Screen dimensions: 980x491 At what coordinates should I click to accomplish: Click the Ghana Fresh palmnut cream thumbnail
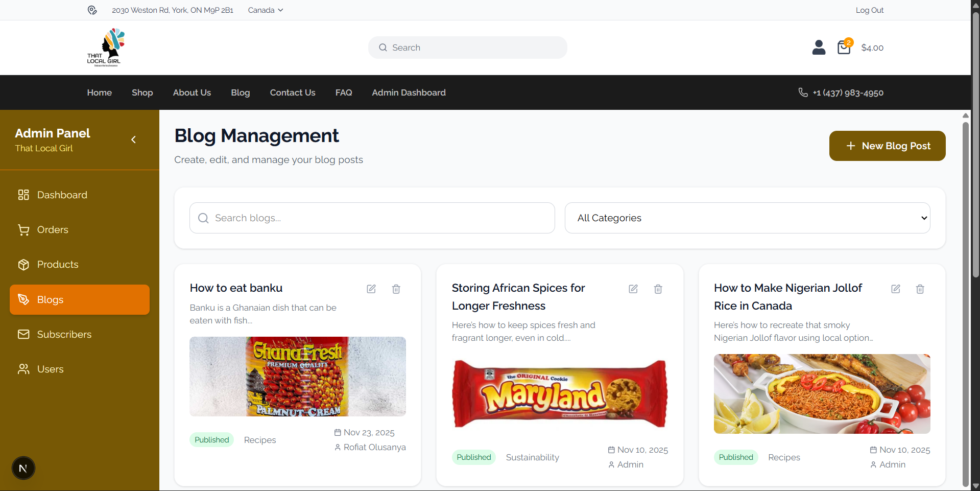tap(298, 377)
